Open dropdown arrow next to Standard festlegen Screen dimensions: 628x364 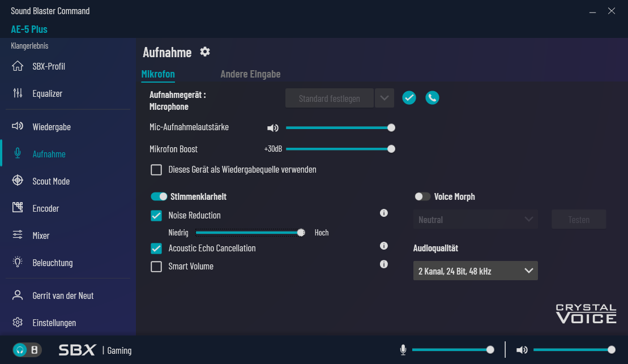point(385,98)
